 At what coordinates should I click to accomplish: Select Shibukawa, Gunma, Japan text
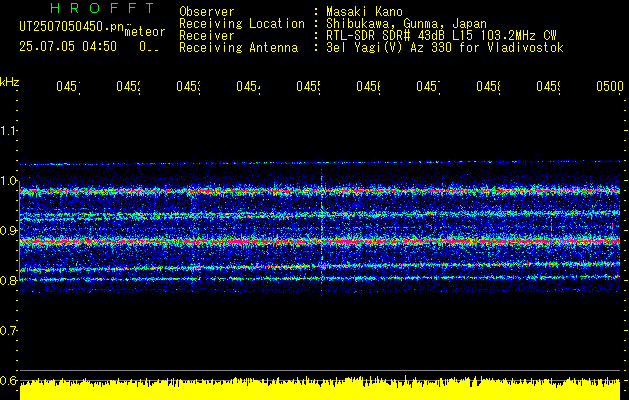pyautogui.click(x=406, y=24)
